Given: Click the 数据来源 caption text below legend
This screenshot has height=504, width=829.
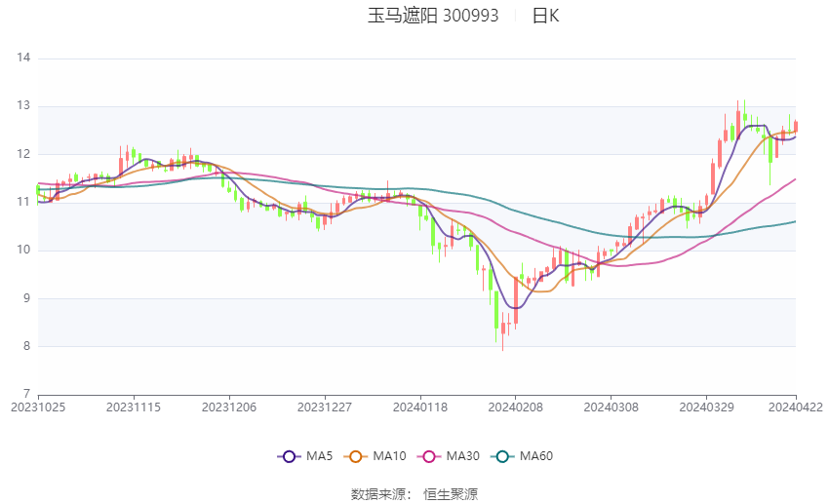Looking at the screenshot, I should click(377, 494).
